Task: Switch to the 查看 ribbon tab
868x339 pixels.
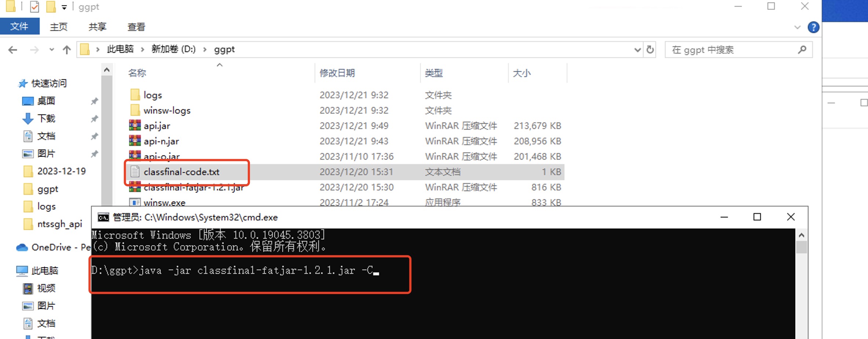Action: click(136, 27)
